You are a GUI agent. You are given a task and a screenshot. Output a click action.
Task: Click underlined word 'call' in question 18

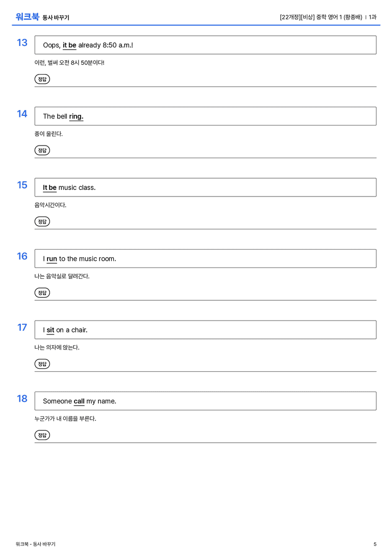coord(79,401)
